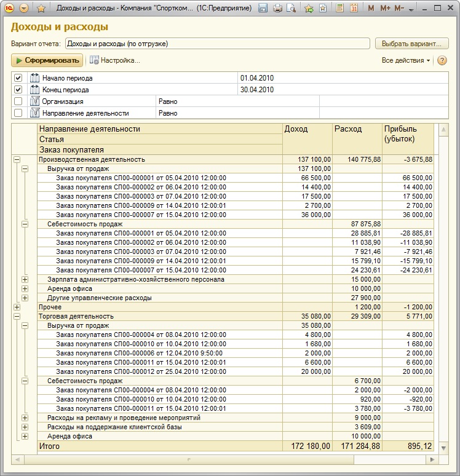The height and width of the screenshot is (476, 460).
Task: Click the save (floppy disk) icon
Action: 263,9
